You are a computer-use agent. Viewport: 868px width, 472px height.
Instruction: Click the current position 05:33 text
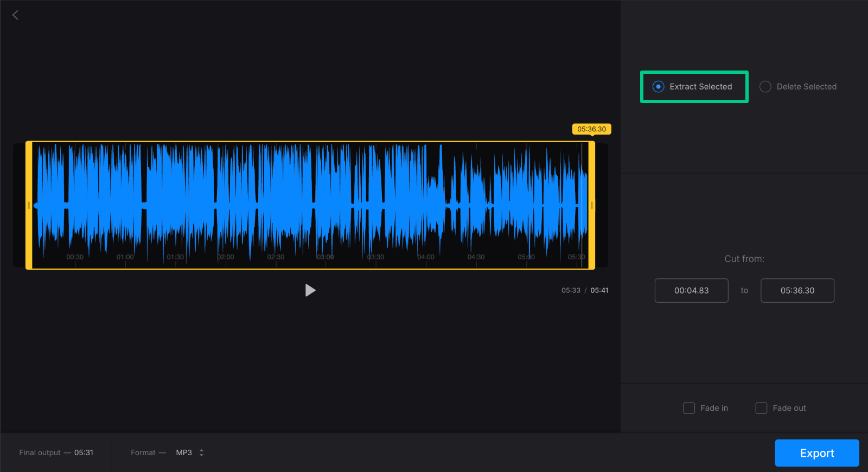[571, 290]
